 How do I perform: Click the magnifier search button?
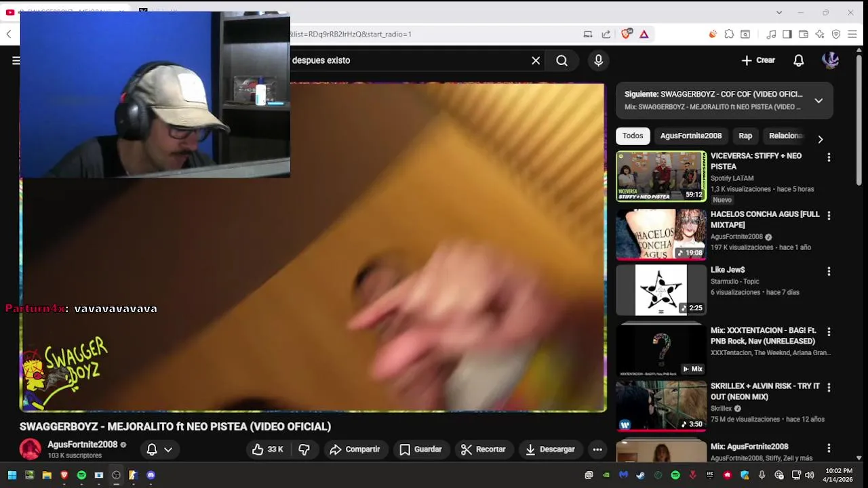pyautogui.click(x=561, y=60)
